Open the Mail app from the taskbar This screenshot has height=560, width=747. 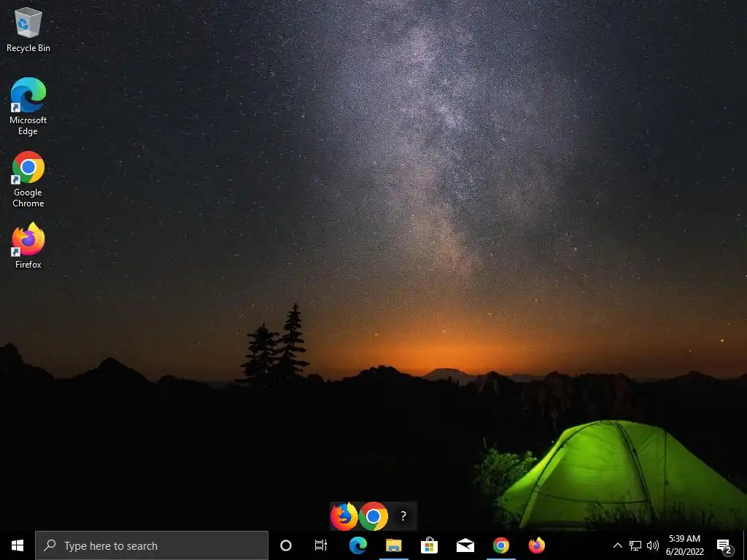(465, 545)
